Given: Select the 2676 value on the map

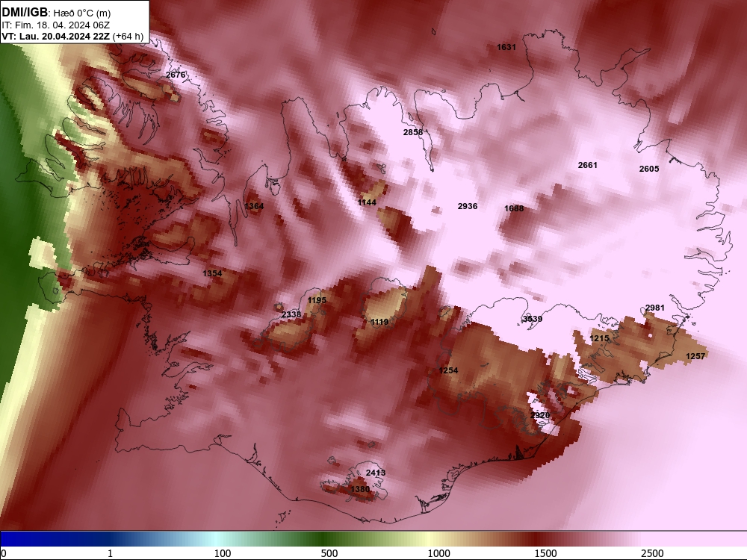Looking at the screenshot, I should coord(176,75).
